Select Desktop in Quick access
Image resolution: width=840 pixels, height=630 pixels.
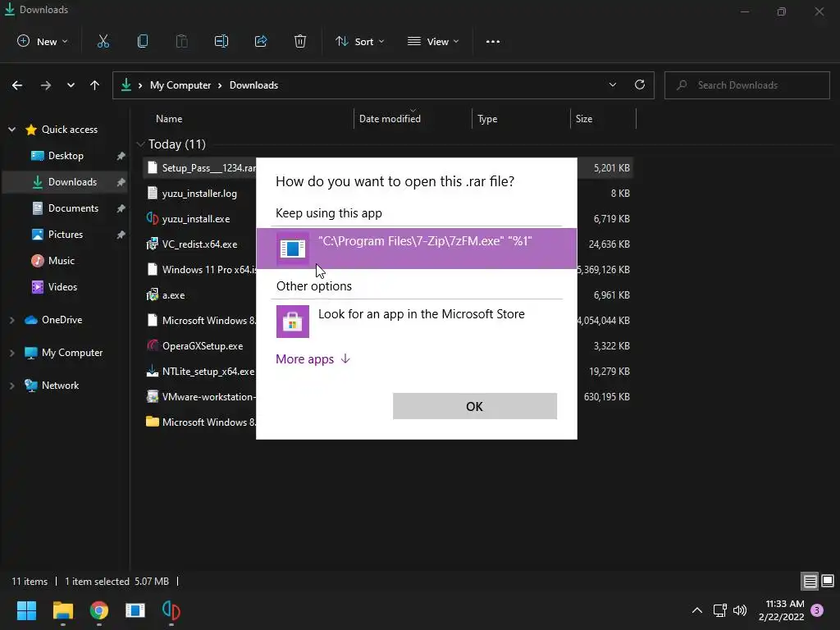(66, 155)
